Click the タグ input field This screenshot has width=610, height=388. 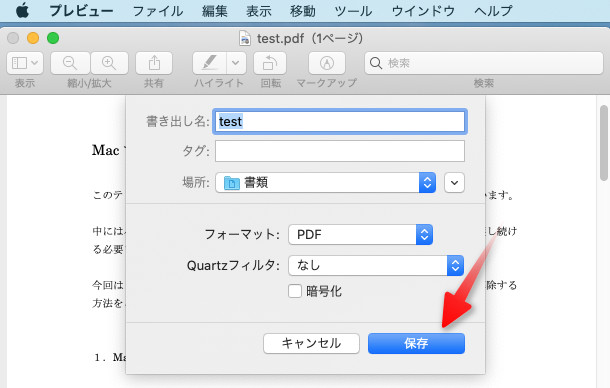coord(340,151)
